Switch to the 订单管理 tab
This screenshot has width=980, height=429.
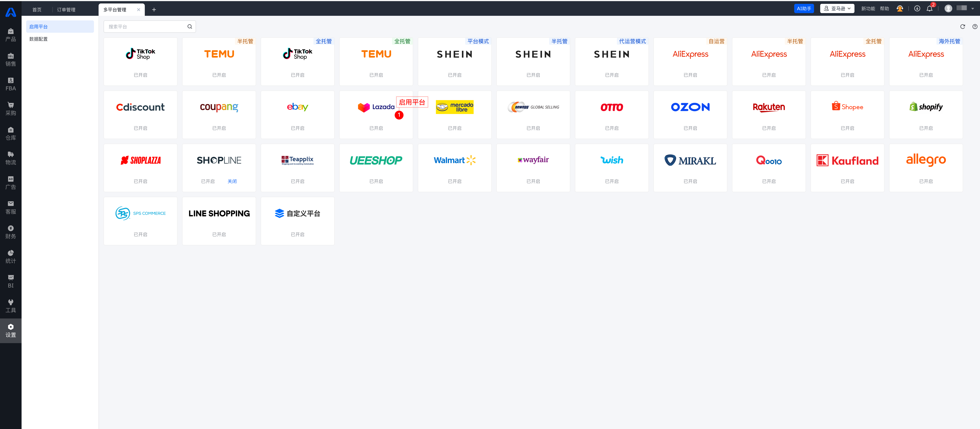point(66,9)
